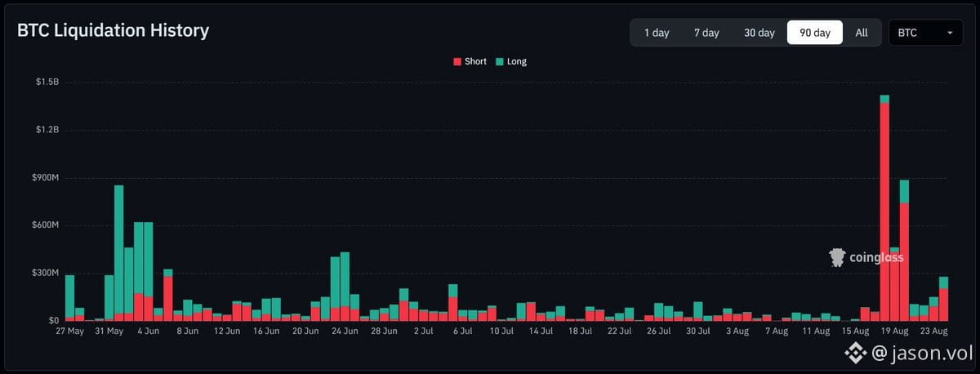980x374 pixels.
Task: Toggle the Long series in legend
Action: coord(510,61)
